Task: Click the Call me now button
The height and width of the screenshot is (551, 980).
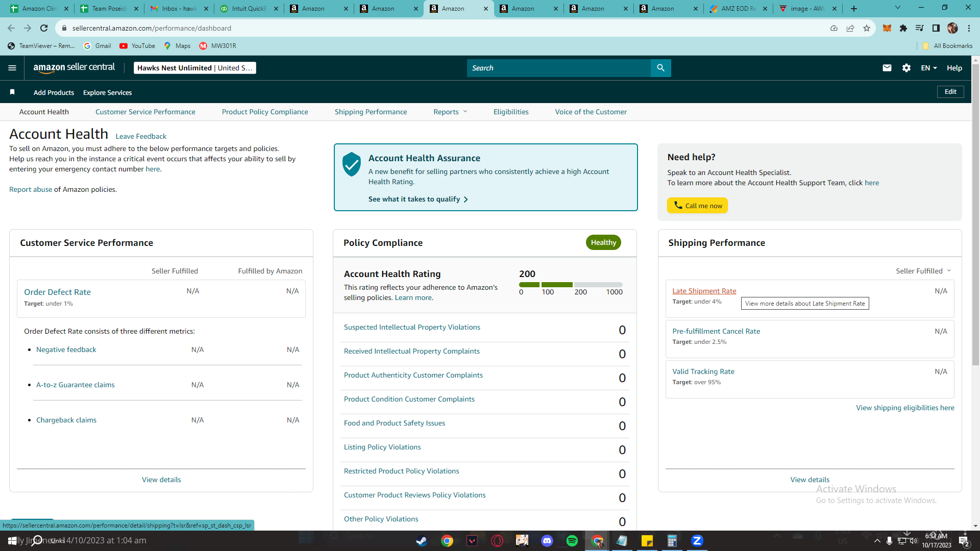Action: point(698,206)
